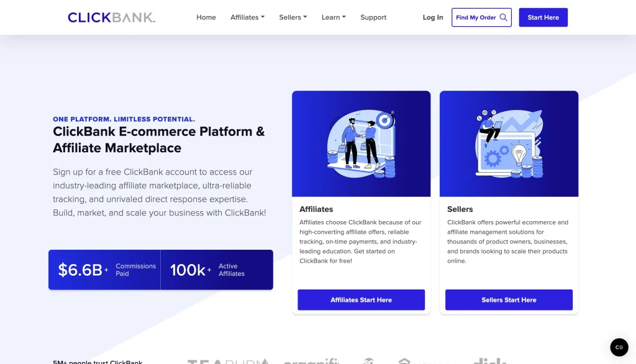Click the $6.6B Commissions Paid stat banner
Viewport: 636px width, 364px height.
click(104, 270)
